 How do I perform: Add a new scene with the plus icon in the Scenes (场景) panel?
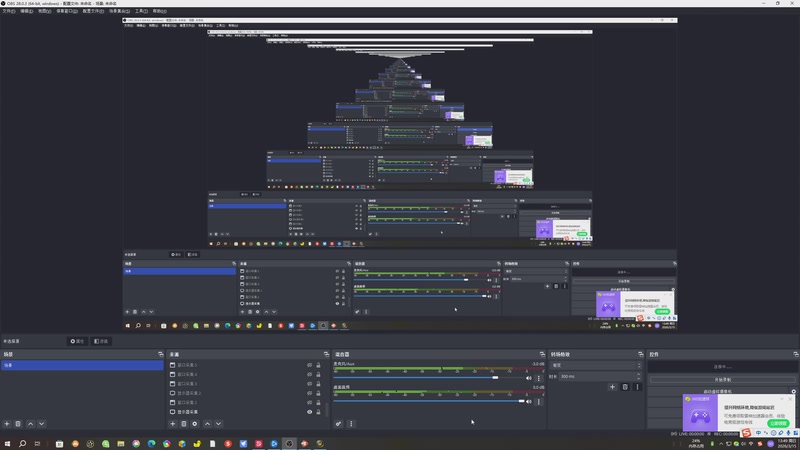(x=7, y=423)
